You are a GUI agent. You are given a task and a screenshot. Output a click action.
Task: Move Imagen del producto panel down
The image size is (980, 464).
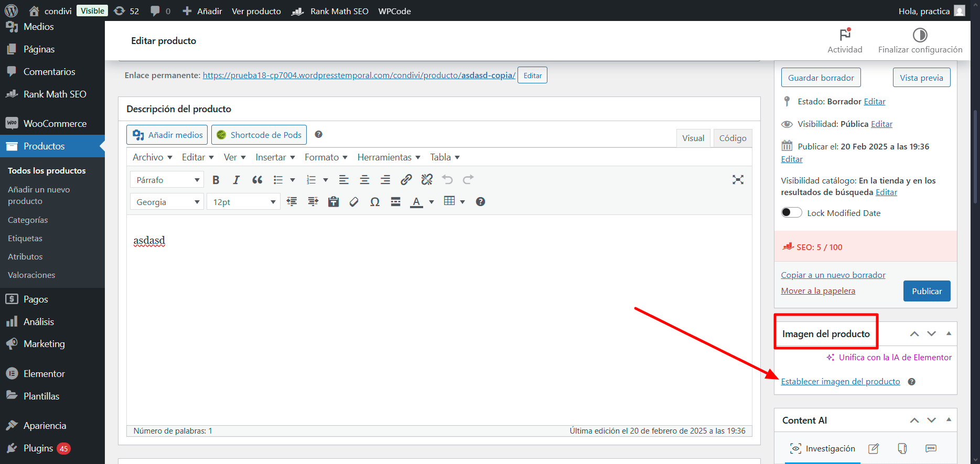[x=931, y=334]
